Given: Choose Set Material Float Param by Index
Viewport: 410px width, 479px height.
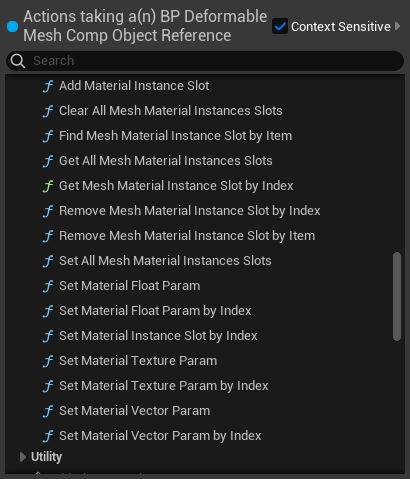Looking at the screenshot, I should click(155, 311).
